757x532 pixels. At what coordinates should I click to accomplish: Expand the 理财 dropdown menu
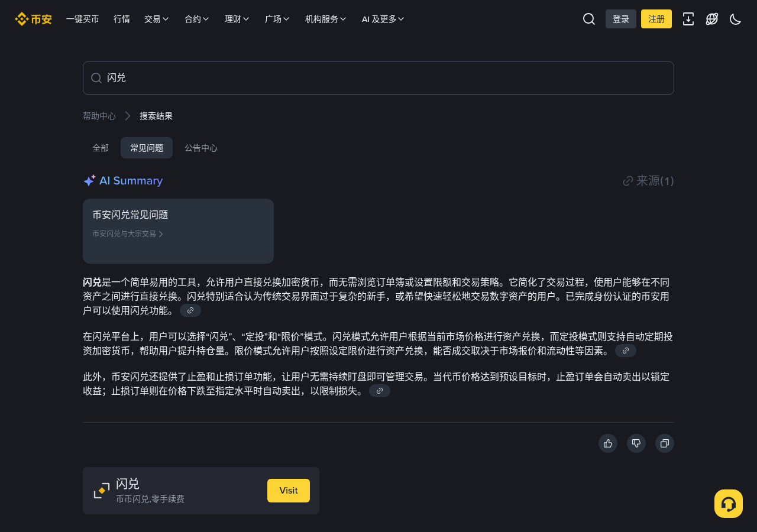[x=237, y=19]
